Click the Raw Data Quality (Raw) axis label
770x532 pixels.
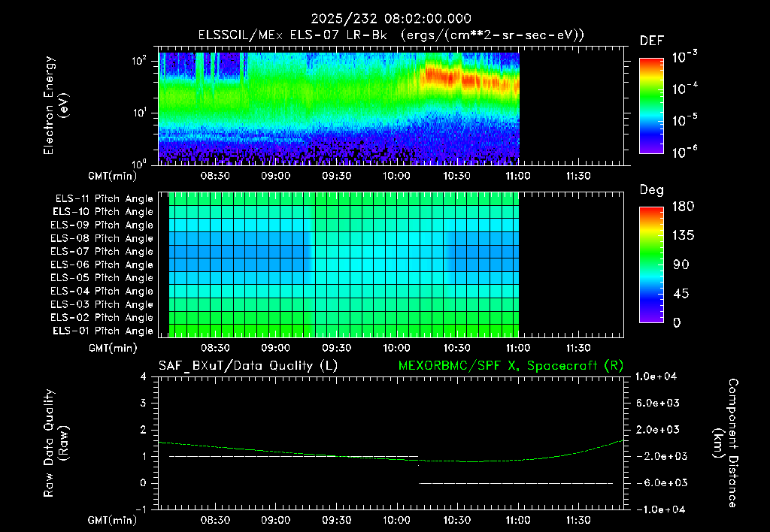56,443
